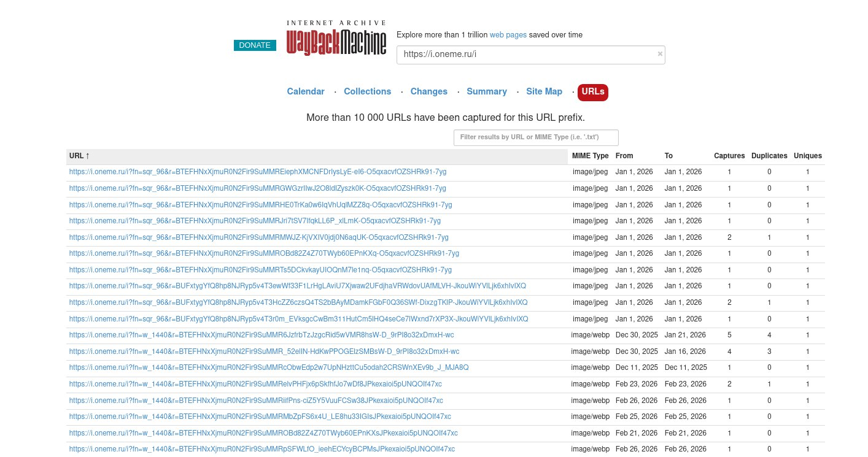The height and width of the screenshot is (457, 868).
Task: Click the Duplicates value '3'
Action: coord(769,351)
